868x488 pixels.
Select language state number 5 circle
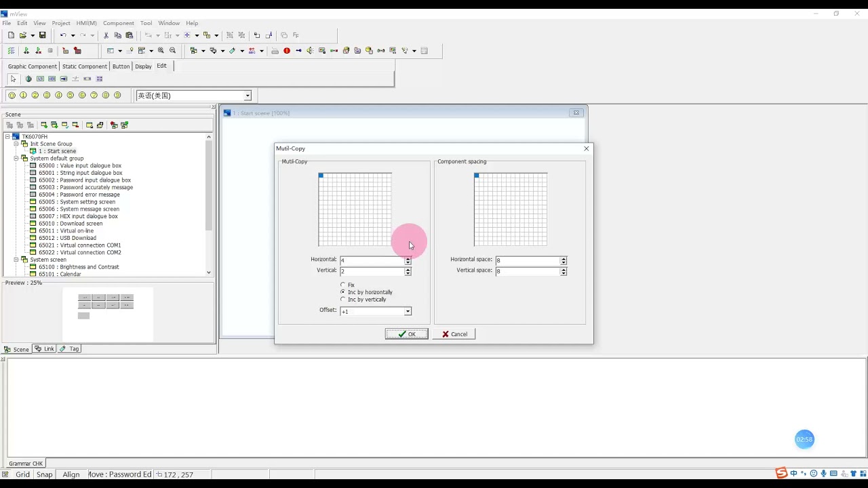tap(71, 96)
